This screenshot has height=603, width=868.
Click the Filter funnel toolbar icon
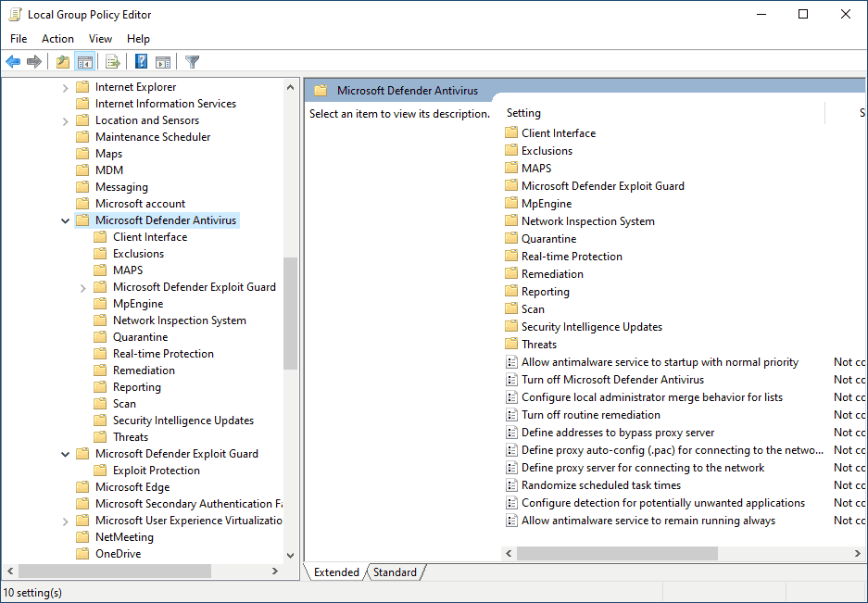[192, 61]
